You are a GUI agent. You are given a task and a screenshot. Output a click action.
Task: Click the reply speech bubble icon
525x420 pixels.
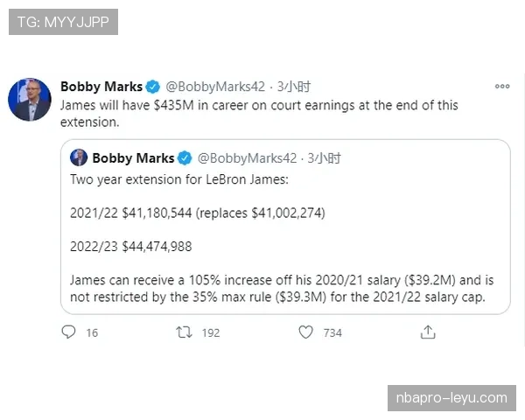pyautogui.click(x=69, y=332)
